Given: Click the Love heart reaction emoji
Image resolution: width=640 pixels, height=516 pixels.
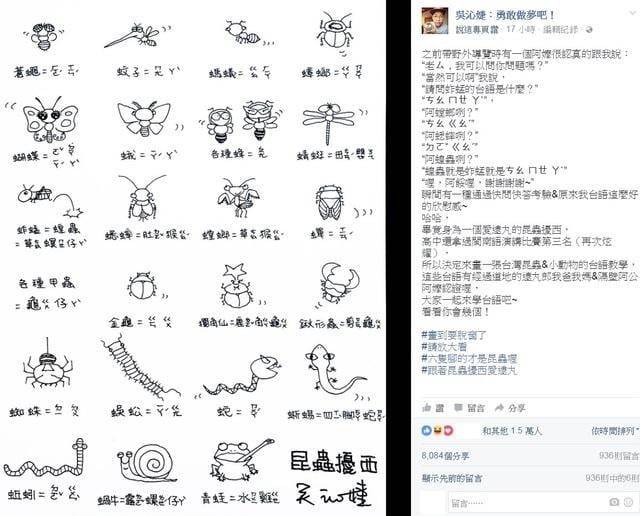Looking at the screenshot, I should pyautogui.click(x=448, y=430).
